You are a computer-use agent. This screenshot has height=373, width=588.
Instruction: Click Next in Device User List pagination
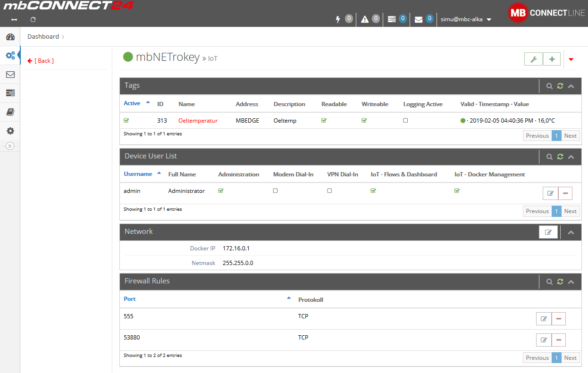click(571, 211)
